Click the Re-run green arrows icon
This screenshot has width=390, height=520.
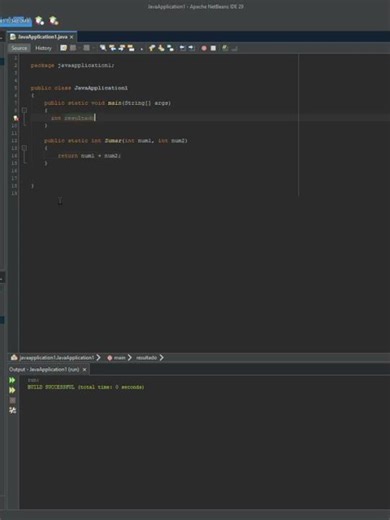[12, 380]
